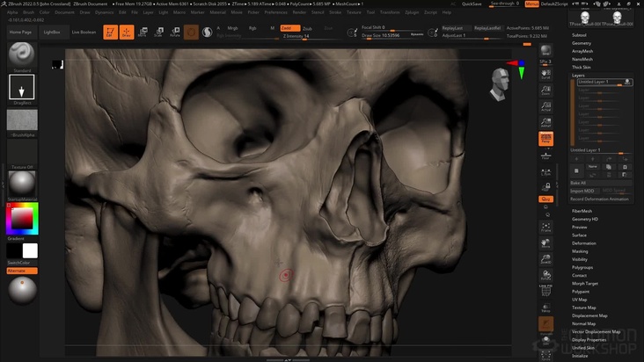Click QuickSave

(472, 4)
